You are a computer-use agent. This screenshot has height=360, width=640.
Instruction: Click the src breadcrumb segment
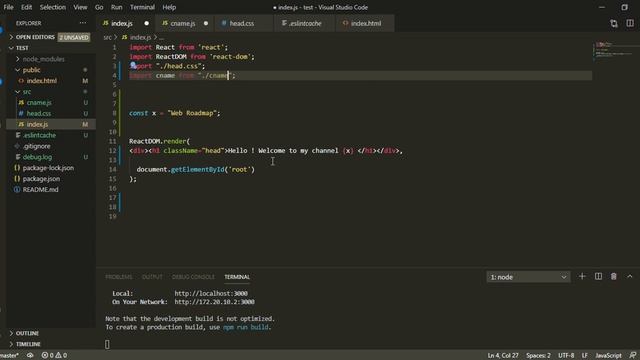(x=107, y=37)
